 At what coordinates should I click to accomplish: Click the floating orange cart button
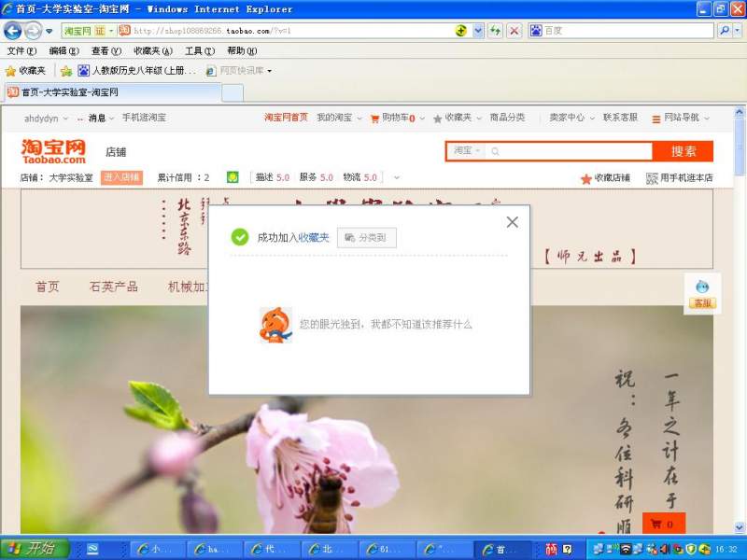point(664,524)
